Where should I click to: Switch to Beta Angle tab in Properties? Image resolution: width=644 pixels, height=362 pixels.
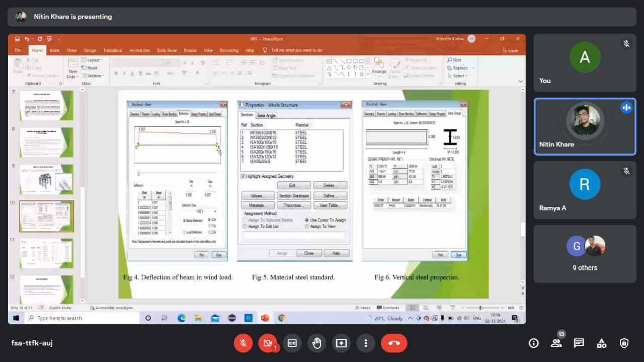click(267, 115)
